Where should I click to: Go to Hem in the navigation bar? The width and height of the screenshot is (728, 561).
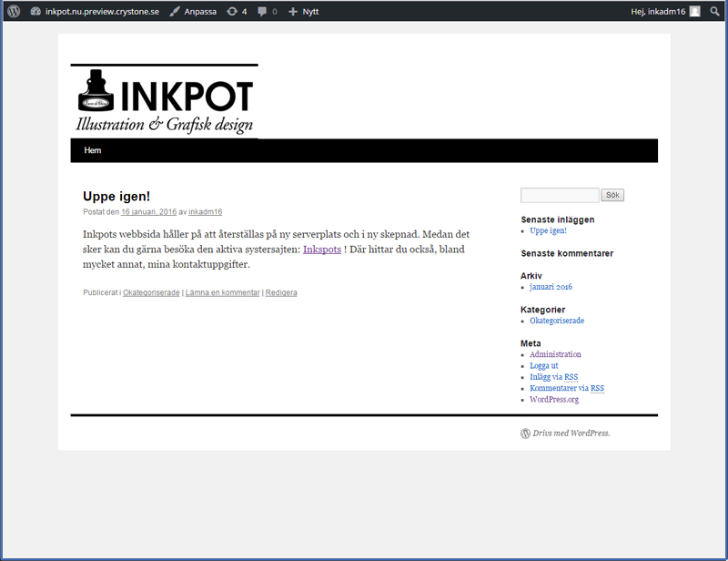coord(93,150)
